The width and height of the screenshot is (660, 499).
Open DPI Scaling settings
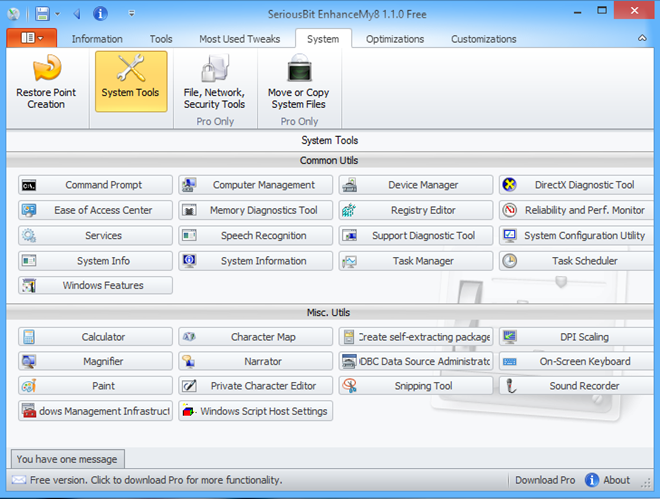coord(576,337)
